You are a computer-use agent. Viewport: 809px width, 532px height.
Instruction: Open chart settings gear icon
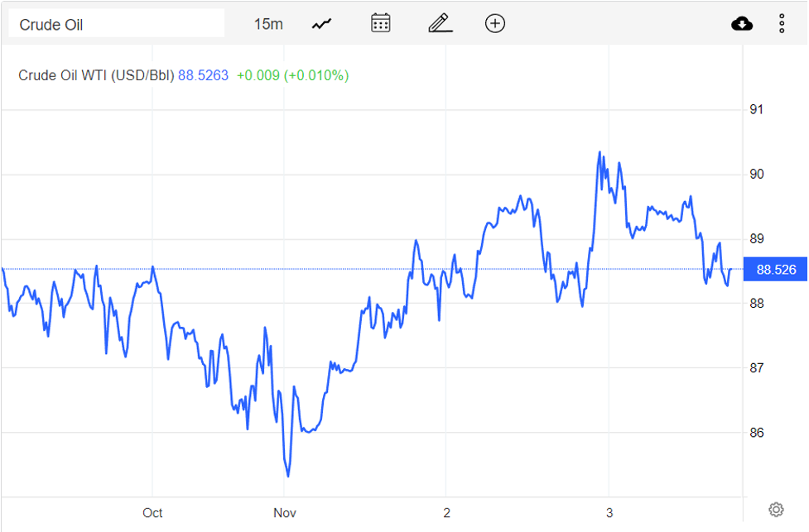tap(776, 509)
